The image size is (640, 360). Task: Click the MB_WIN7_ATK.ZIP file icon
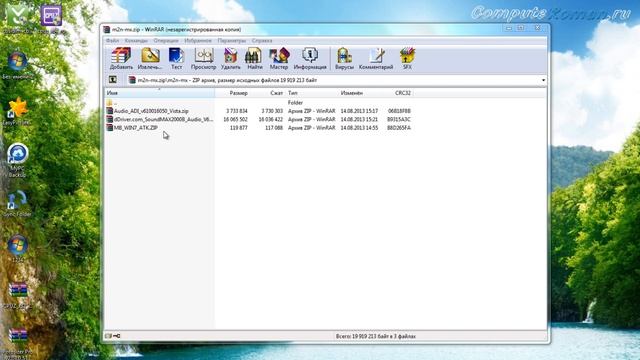coord(109,128)
